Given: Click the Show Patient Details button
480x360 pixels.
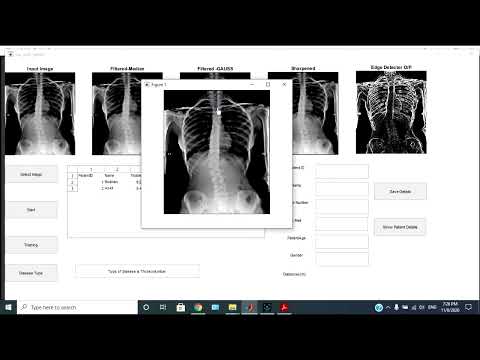Looking at the screenshot, I should coord(400,227).
